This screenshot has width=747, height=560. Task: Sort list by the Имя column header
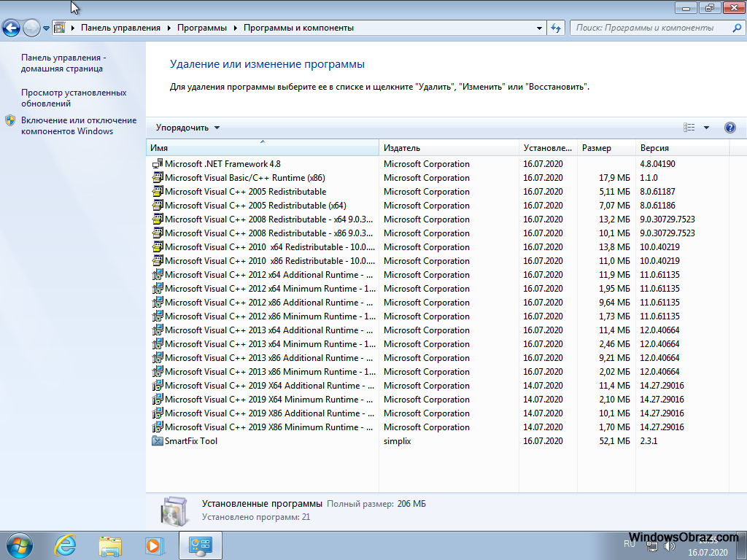pos(263,148)
